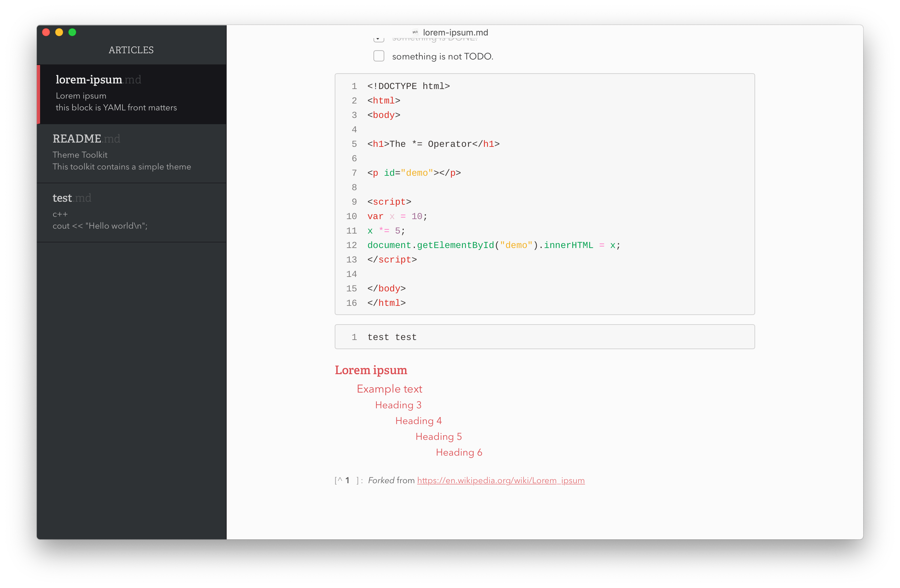The image size is (900, 588).
Task: Jump to 'Lorem ipsum' TOC heading
Action: pos(371,370)
